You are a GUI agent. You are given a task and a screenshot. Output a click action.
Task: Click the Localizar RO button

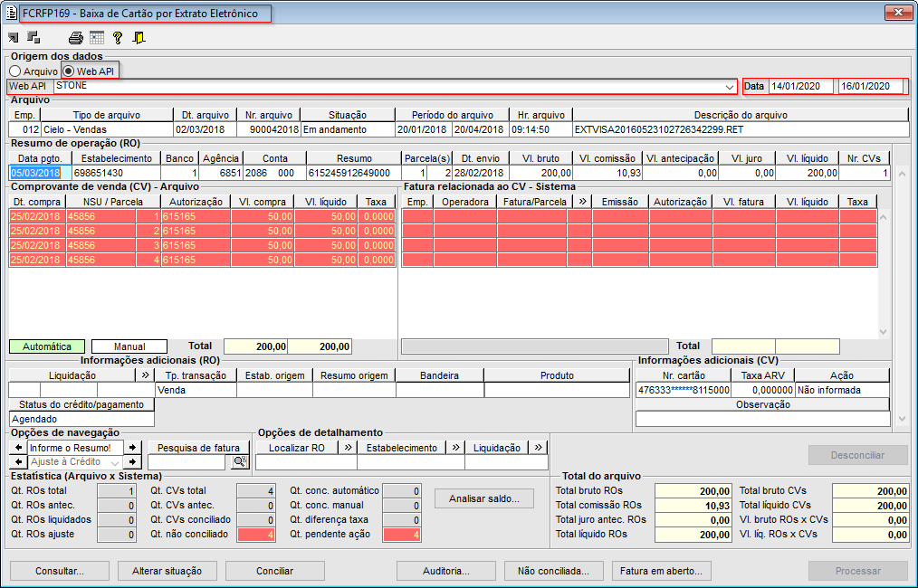point(297,448)
